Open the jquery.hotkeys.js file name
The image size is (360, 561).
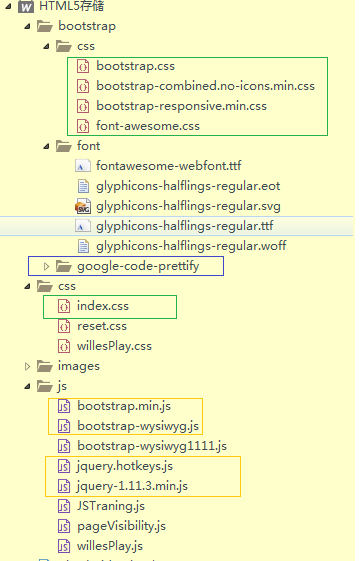point(125,467)
